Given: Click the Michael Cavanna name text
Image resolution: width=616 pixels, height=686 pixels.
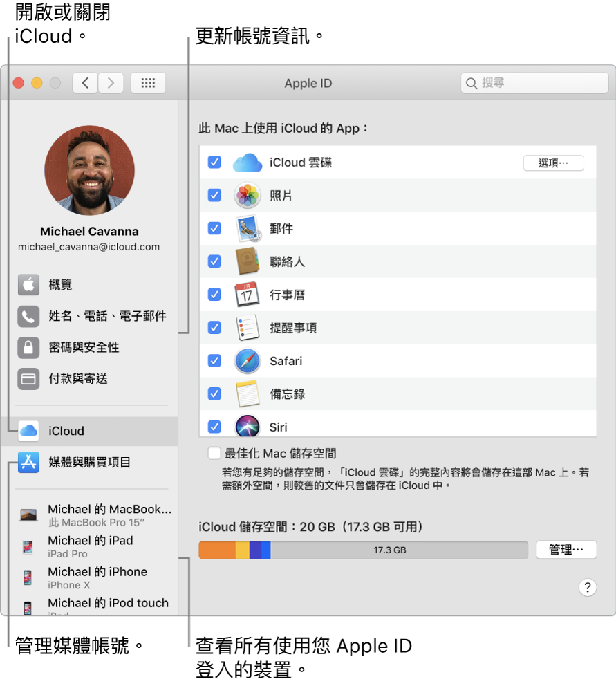Looking at the screenshot, I should 89,232.
